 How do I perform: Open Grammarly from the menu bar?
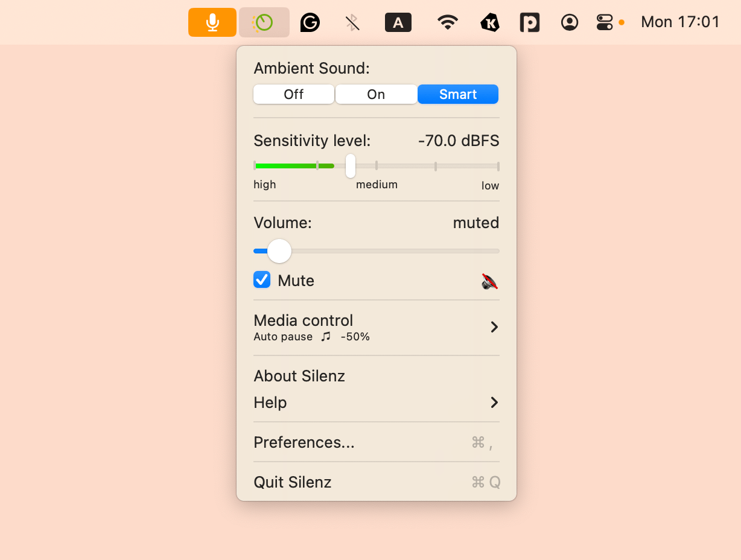[x=310, y=23]
